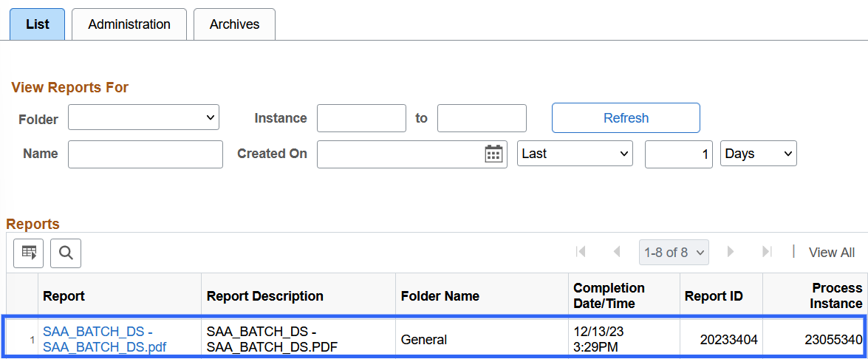Open the Days unit dropdown
The height and width of the screenshot is (359, 868).
click(758, 154)
